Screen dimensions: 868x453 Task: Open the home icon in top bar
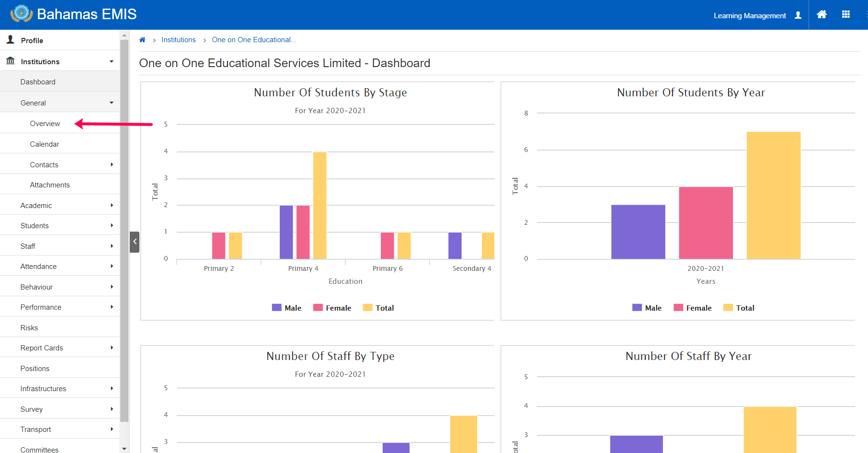(822, 14)
